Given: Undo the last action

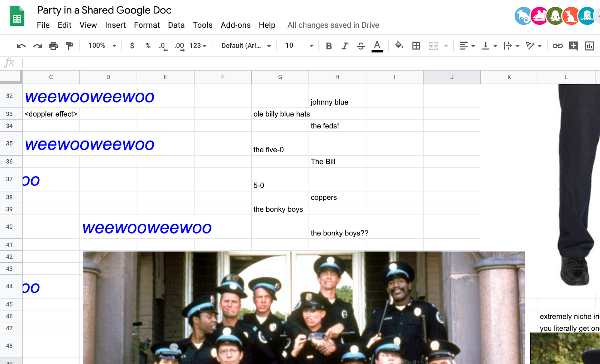Looking at the screenshot, I should pyautogui.click(x=21, y=46).
